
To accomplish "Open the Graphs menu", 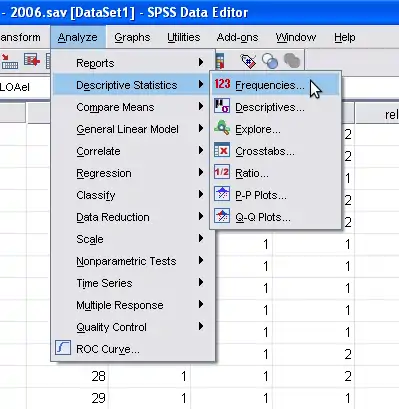I will pos(132,37).
